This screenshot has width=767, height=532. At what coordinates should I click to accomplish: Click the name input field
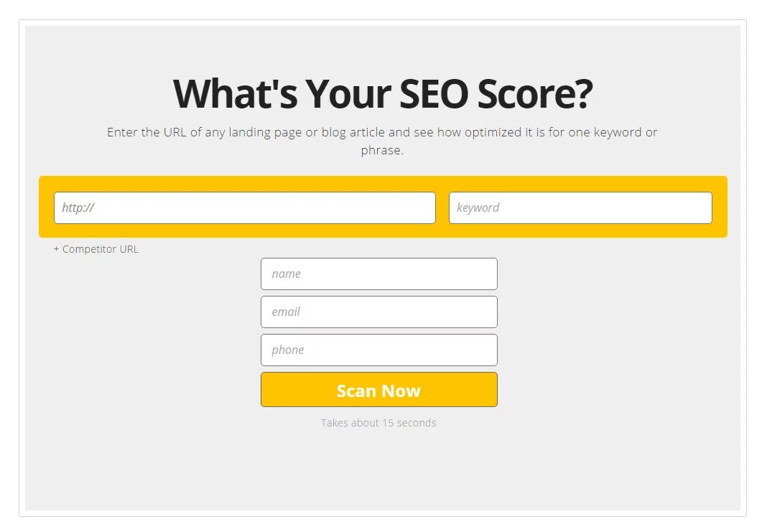(x=378, y=274)
